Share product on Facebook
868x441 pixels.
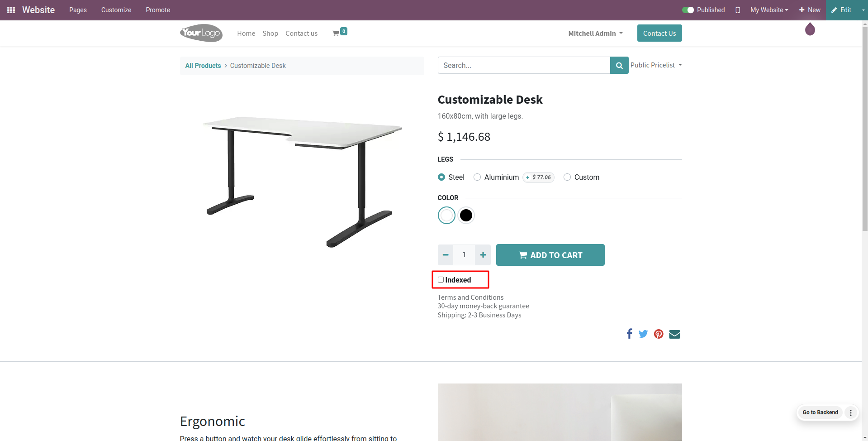[x=629, y=334]
